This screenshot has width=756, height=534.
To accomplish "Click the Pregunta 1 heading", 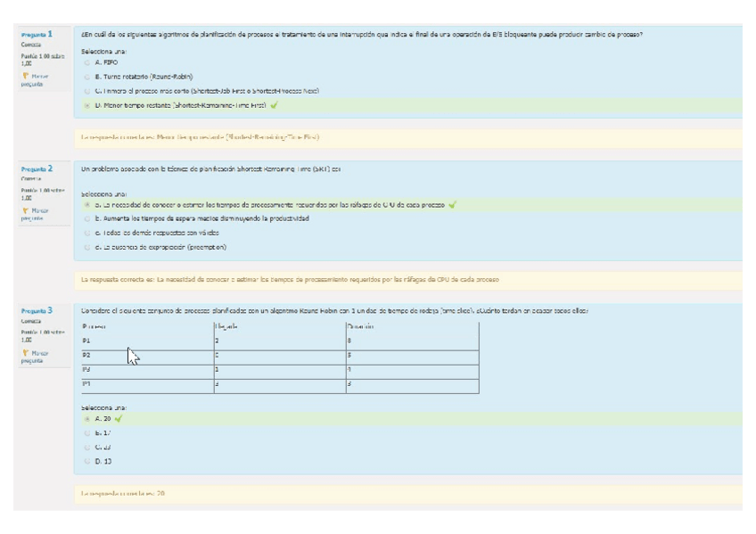I will (x=37, y=34).
